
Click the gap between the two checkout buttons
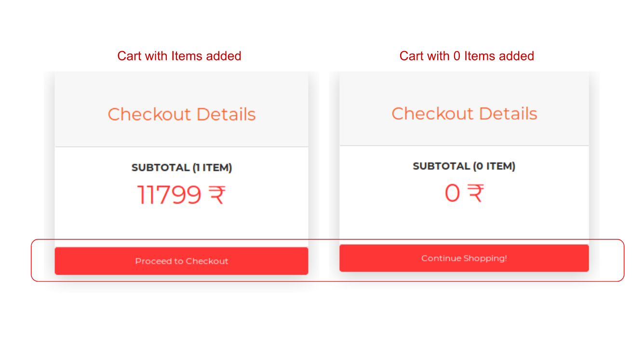click(324, 261)
